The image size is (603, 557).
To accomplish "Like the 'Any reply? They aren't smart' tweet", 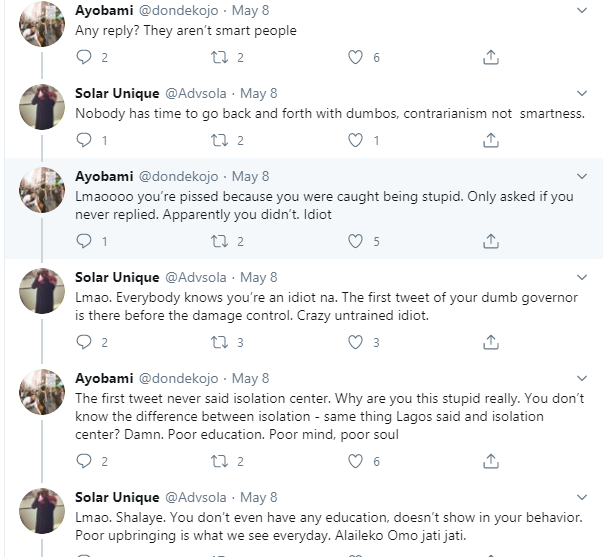I will [x=355, y=58].
